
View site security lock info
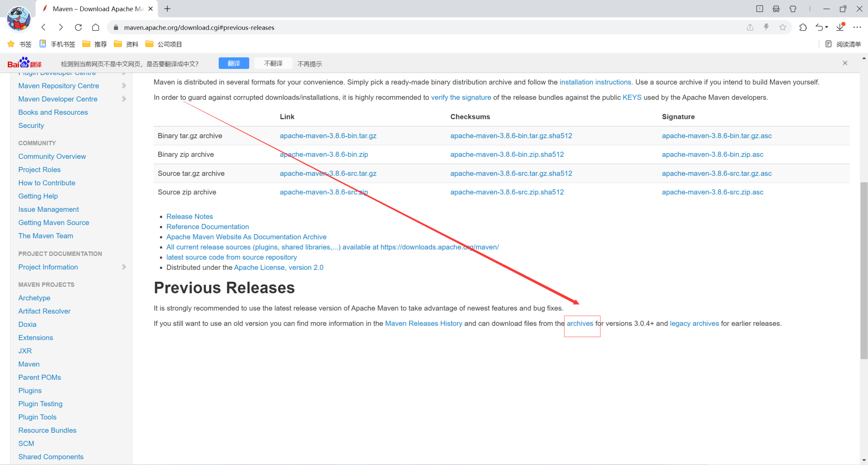coord(116,27)
